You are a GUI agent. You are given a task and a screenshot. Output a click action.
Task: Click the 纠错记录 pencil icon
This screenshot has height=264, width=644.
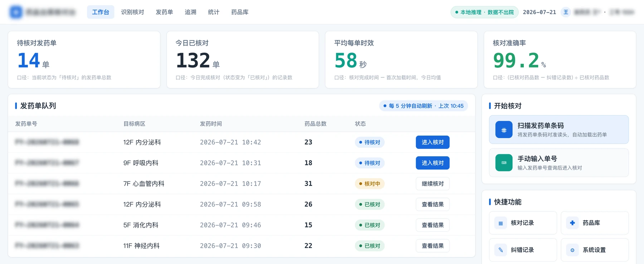click(x=501, y=250)
